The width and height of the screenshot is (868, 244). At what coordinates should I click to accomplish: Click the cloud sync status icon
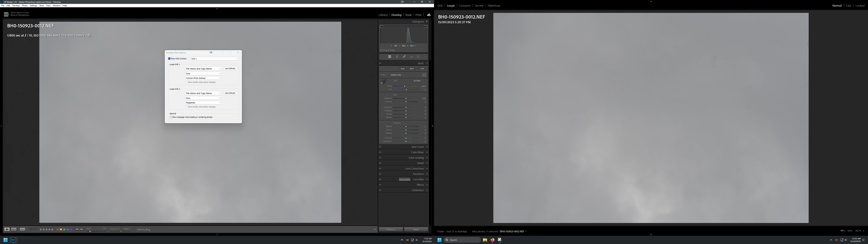click(x=429, y=15)
